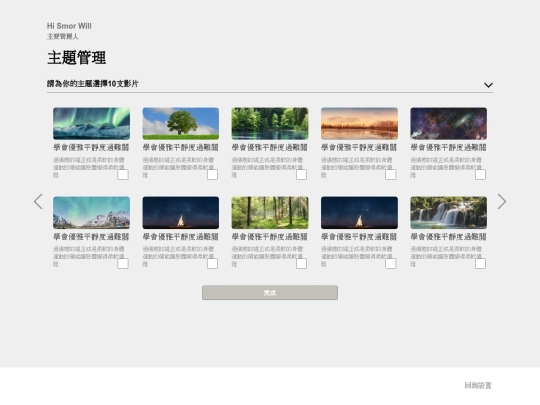Viewport: 540px width, 405px height.
Task: Open the first campfire night thumbnail
Action: pos(181,213)
